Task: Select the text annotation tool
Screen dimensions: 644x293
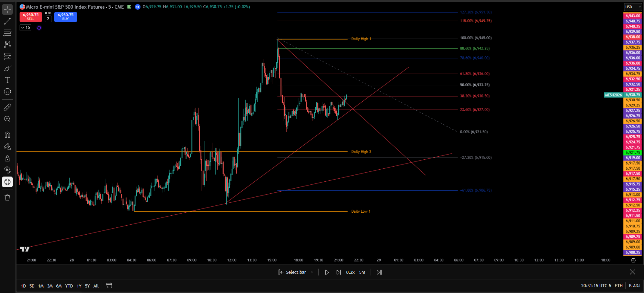Action: (x=7, y=80)
